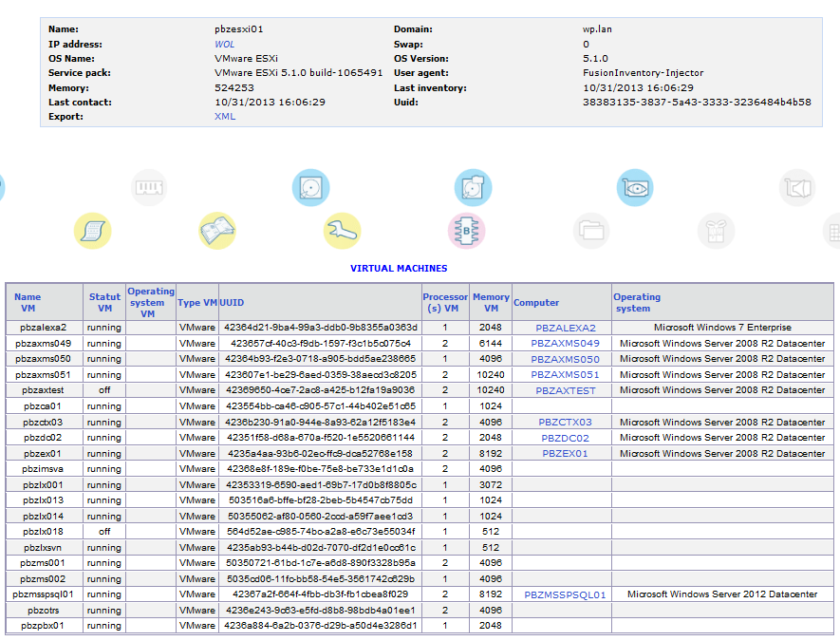Open the PBZAXMS049 computer link
The width and height of the screenshot is (840, 641).
[x=565, y=344]
